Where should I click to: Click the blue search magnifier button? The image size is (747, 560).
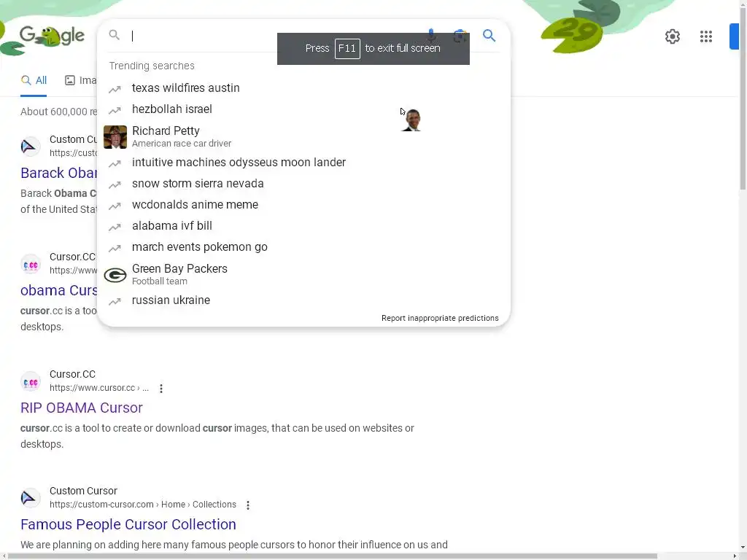tap(489, 36)
